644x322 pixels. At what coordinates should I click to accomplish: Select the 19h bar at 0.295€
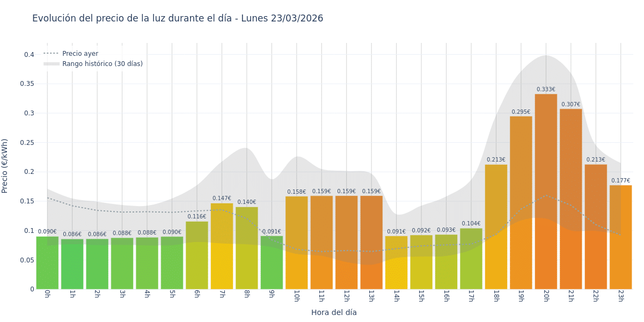pyautogui.click(x=521, y=204)
